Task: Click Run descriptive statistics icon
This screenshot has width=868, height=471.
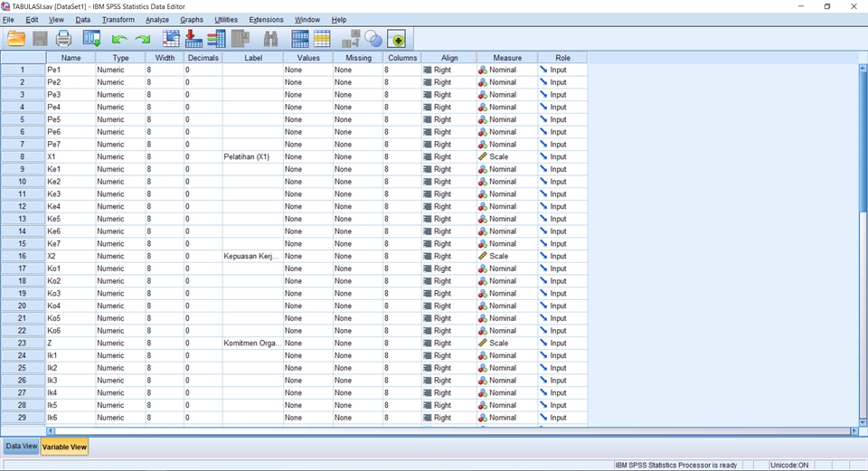Action: tap(241, 39)
